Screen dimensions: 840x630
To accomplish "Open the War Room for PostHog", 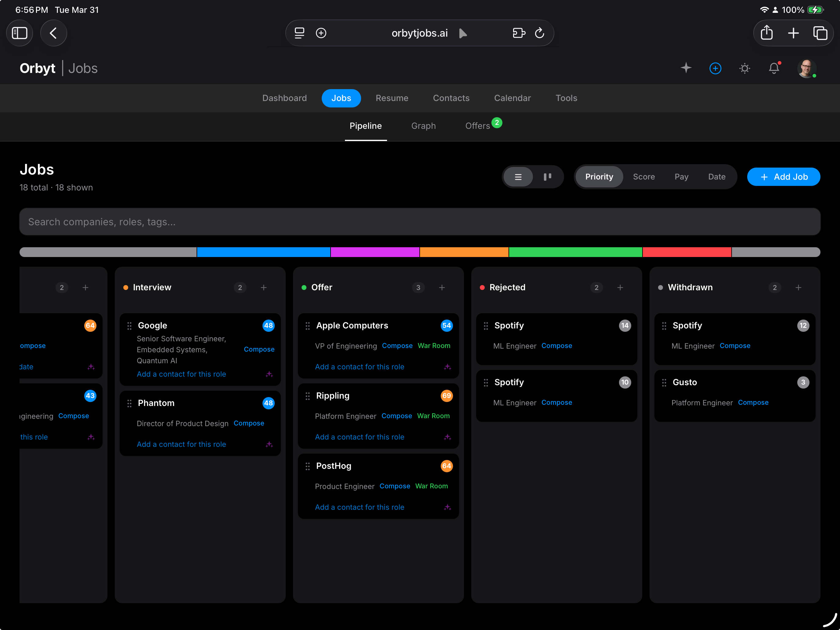I will point(431,486).
